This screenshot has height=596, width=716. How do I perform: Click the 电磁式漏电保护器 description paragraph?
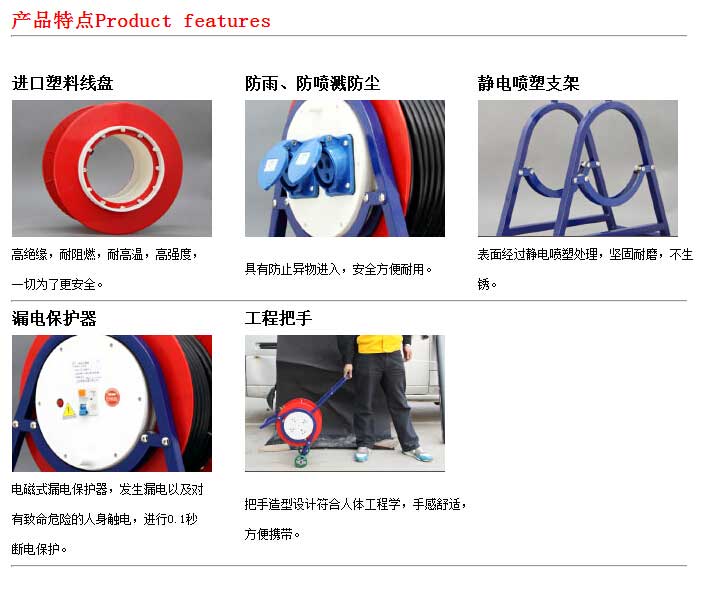pos(107,519)
